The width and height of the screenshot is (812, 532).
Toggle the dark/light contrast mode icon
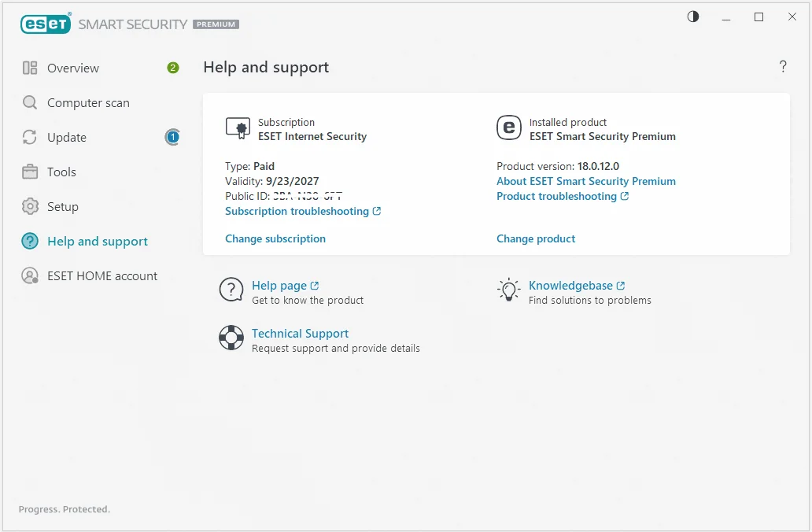coord(693,17)
